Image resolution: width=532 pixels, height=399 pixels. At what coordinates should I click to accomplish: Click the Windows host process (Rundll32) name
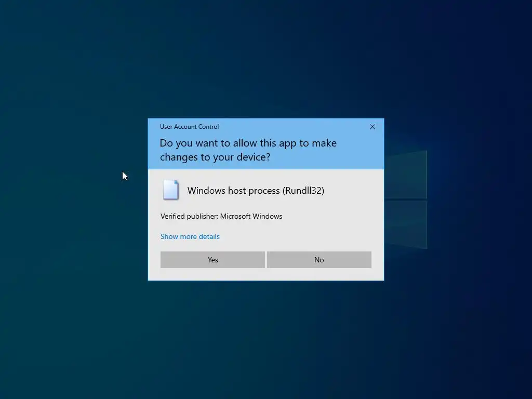click(x=256, y=191)
